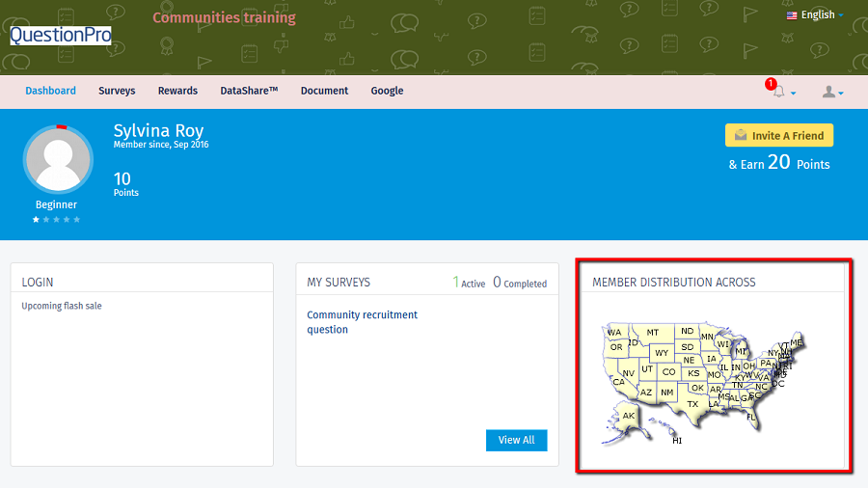Click the US flag language icon
The height and width of the screenshot is (488, 868).
coord(792,15)
